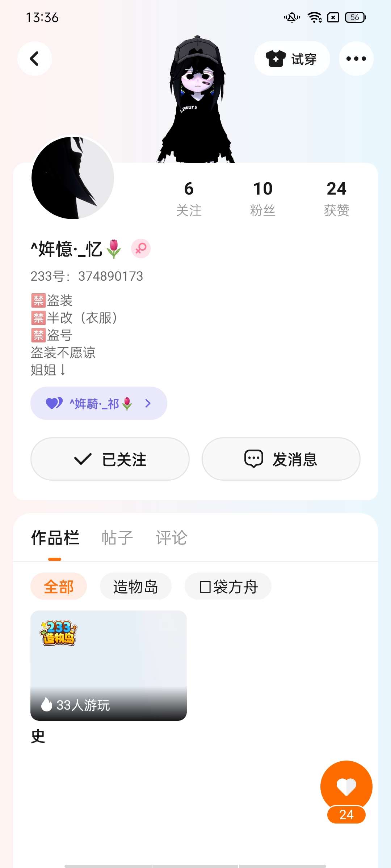The width and height of the screenshot is (391, 868).
Task: Tap the back arrow button
Action: click(34, 59)
